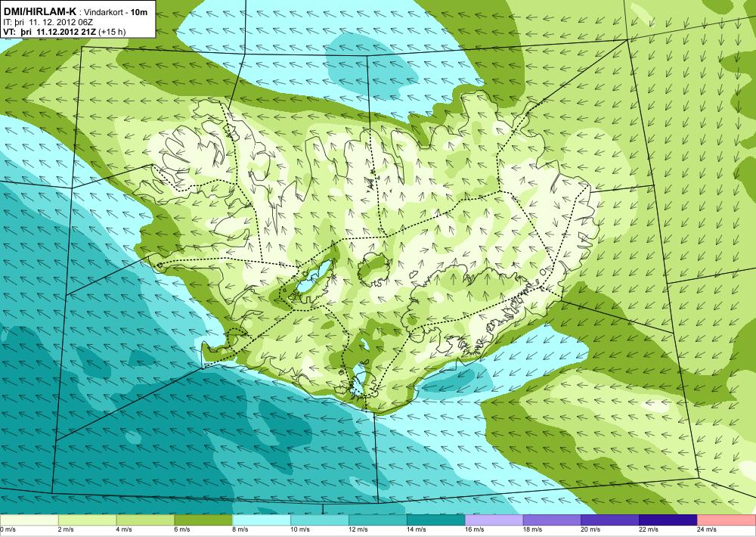Click the DMI/HIRLAM-K title text

tap(39, 12)
